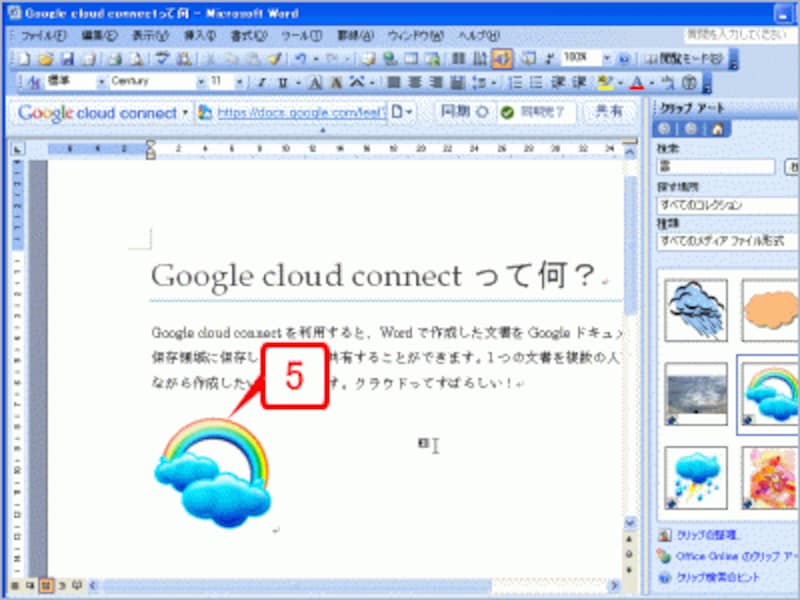
Task: Apply distributed text alignment
Action: [458, 82]
